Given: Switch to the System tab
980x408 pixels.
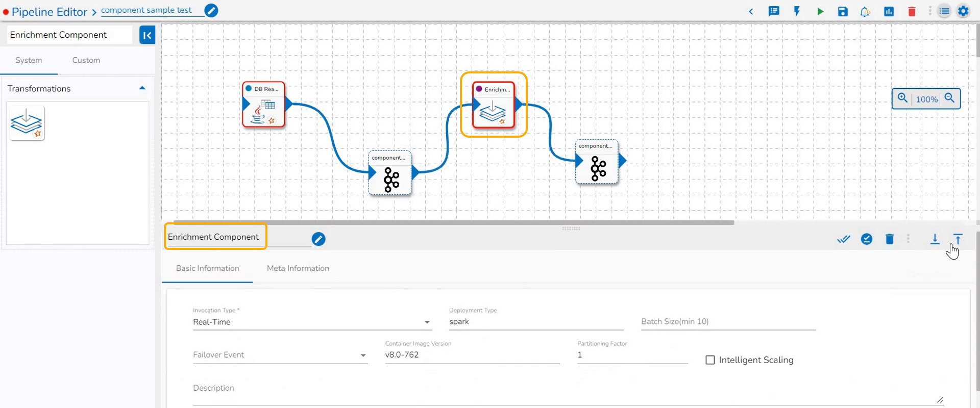Looking at the screenshot, I should coord(29,60).
